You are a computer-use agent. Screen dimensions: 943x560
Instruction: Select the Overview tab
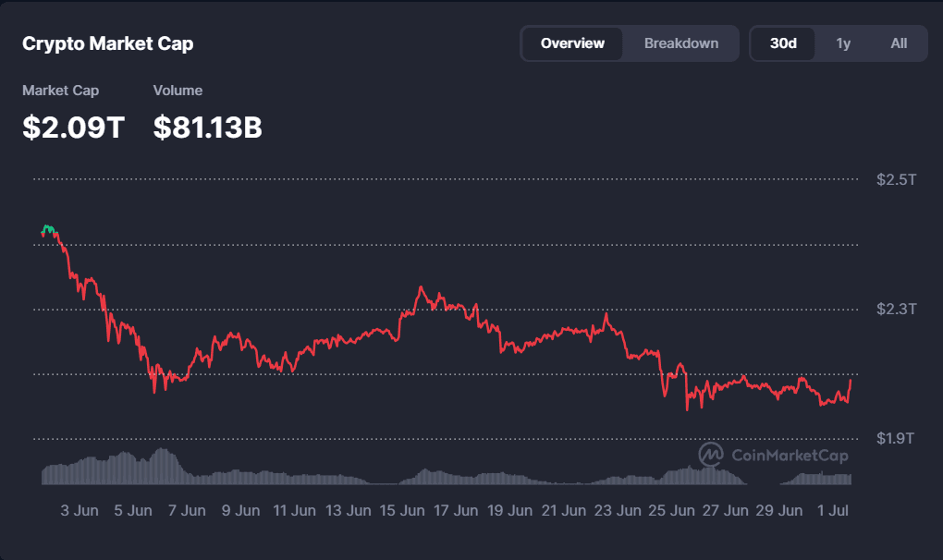(572, 43)
